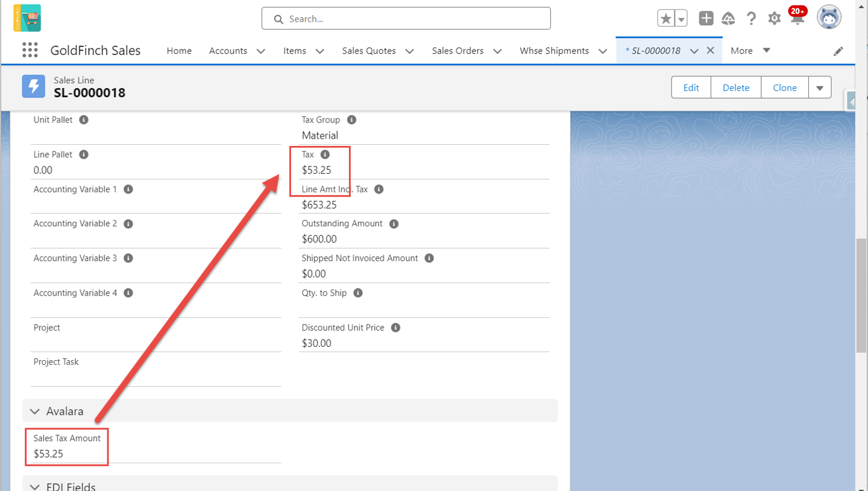Go to the Home tab
This screenshot has width=868, height=491.
pos(179,51)
